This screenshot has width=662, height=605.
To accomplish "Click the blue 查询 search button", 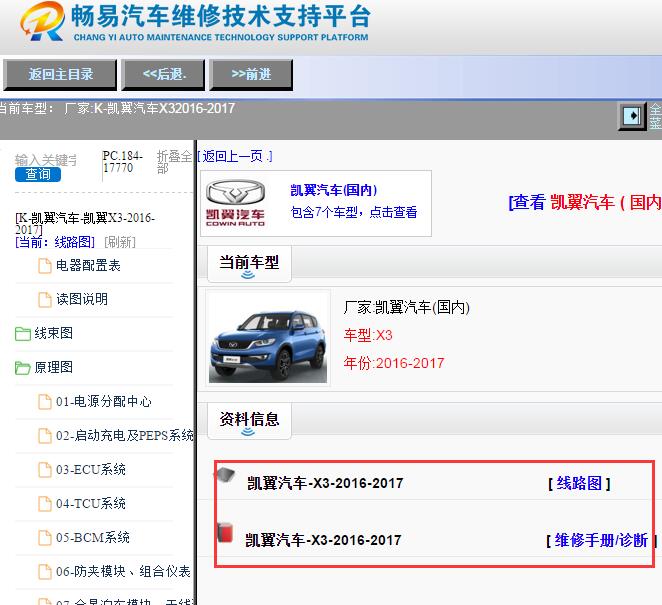I will click(x=38, y=174).
